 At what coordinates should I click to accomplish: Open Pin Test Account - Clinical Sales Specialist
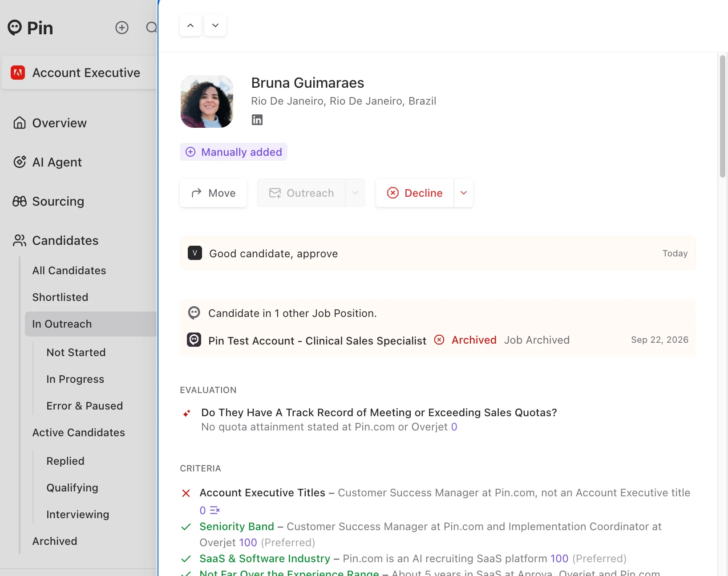point(317,341)
